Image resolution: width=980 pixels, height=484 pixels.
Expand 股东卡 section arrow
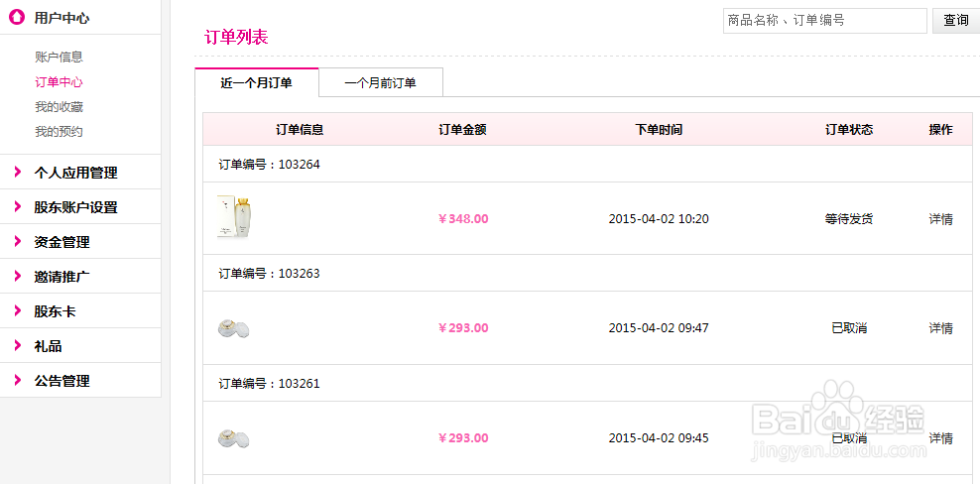(18, 311)
